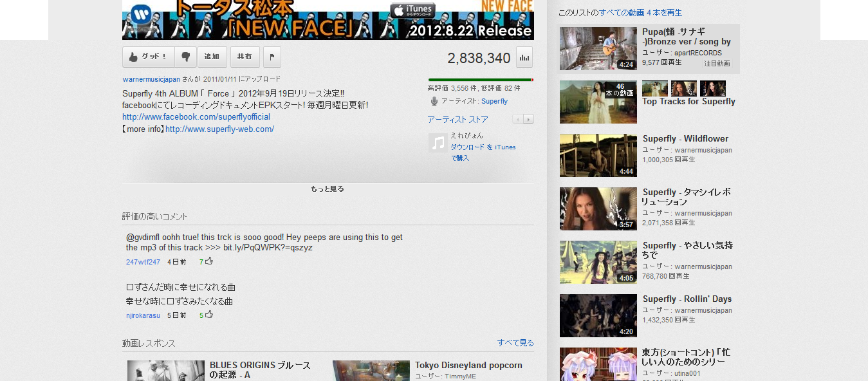Open Superfly - タマシイレボリューション title
The width and height of the screenshot is (868, 381).
tap(687, 197)
